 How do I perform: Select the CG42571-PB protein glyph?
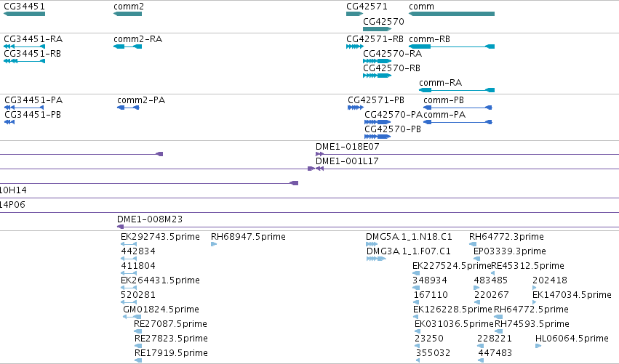click(356, 108)
